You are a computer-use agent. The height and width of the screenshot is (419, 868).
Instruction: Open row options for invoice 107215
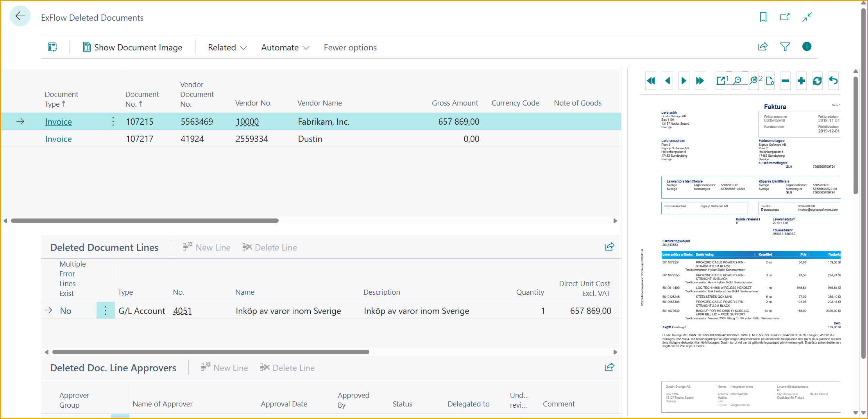[x=113, y=122]
